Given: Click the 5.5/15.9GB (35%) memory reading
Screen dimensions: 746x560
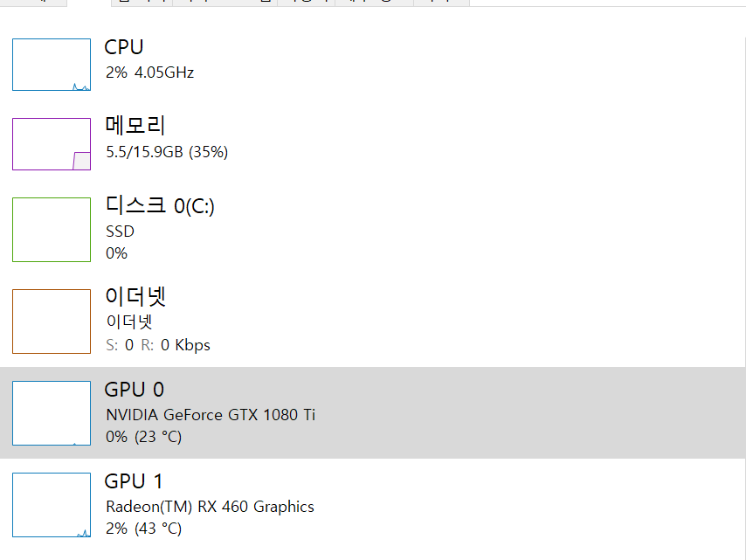Looking at the screenshot, I should [x=167, y=152].
